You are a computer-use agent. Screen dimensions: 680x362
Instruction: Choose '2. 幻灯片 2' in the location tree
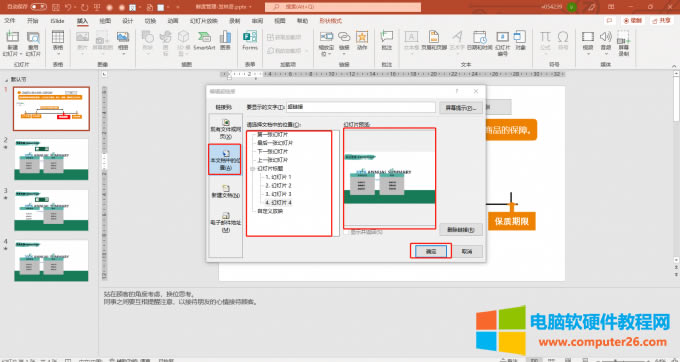(278, 186)
